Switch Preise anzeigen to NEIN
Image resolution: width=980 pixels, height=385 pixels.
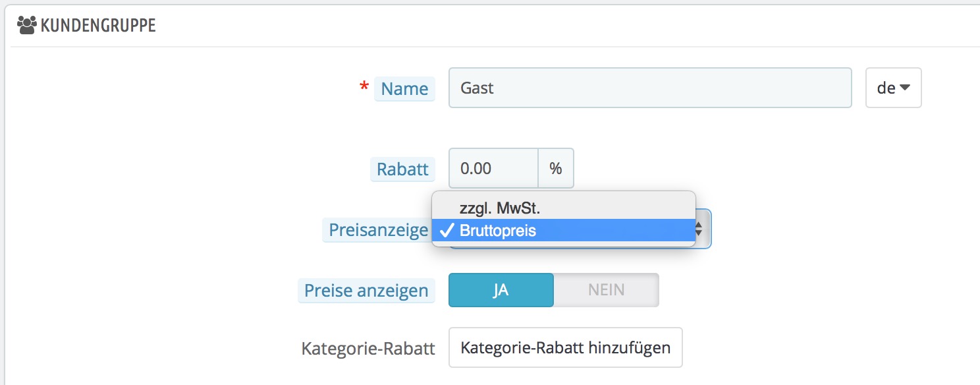click(x=606, y=290)
